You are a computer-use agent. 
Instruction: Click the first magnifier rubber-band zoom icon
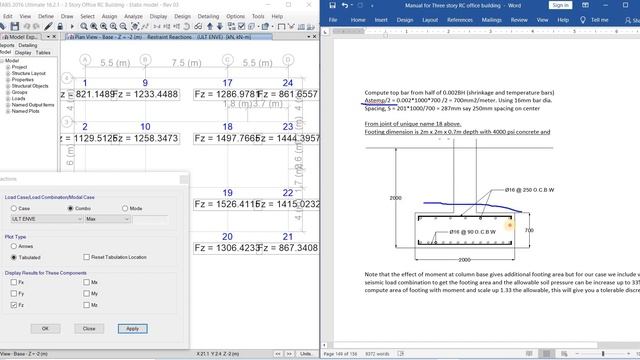coord(84,27)
